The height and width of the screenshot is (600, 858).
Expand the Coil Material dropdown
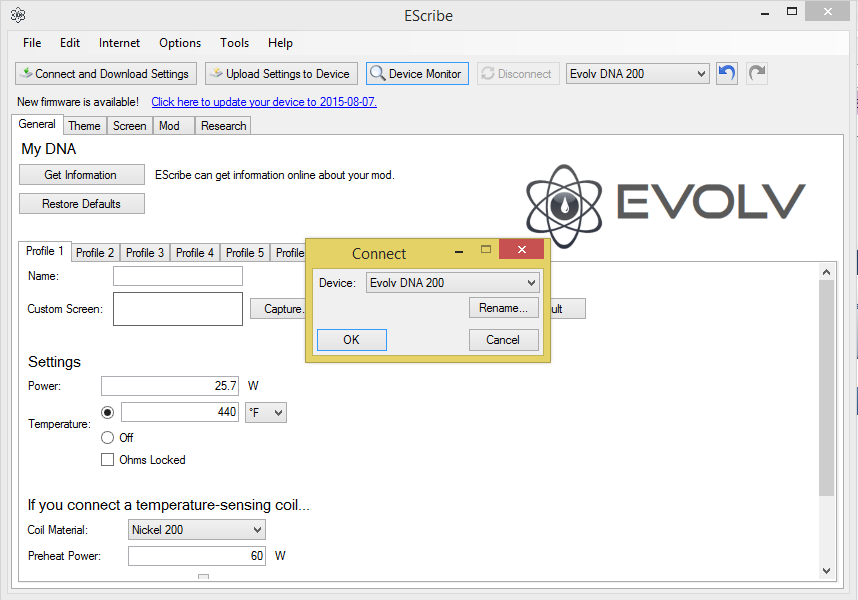197,530
